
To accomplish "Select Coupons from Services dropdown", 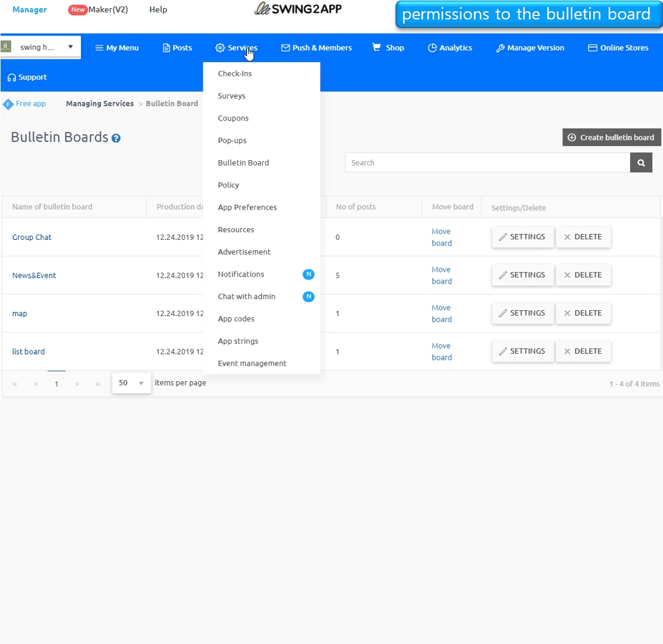I will 261,118.
